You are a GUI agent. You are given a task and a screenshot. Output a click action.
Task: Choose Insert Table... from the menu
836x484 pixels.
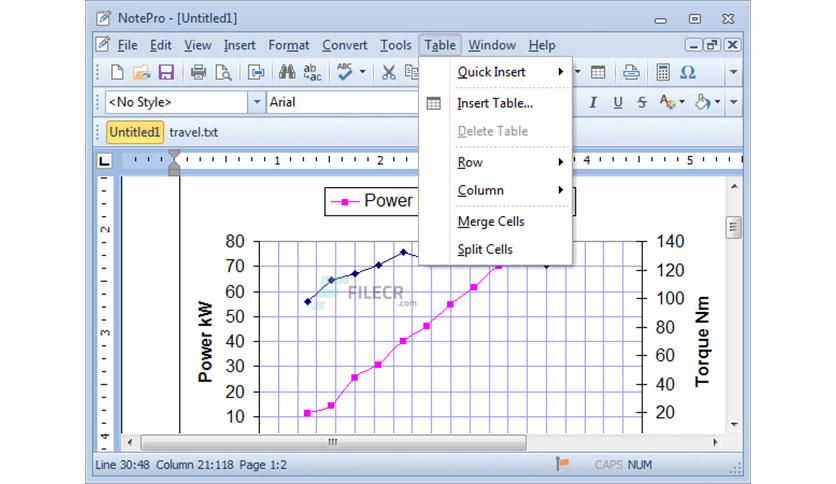[510, 103]
